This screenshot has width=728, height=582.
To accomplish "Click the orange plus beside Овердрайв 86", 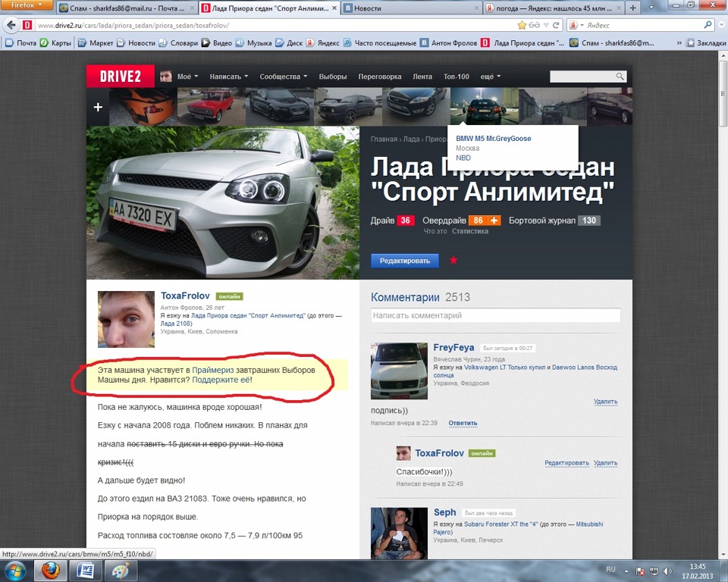I will [x=494, y=221].
